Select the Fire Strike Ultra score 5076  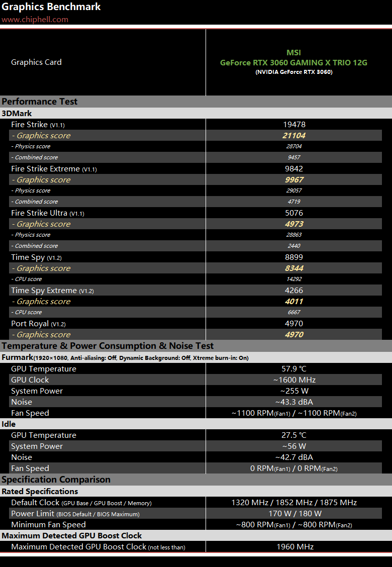[294, 213]
